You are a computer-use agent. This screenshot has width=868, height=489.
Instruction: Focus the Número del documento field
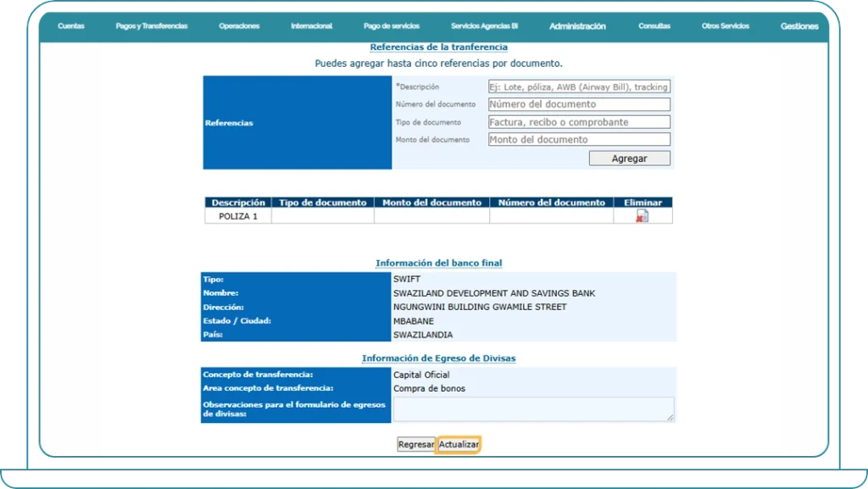pos(579,104)
